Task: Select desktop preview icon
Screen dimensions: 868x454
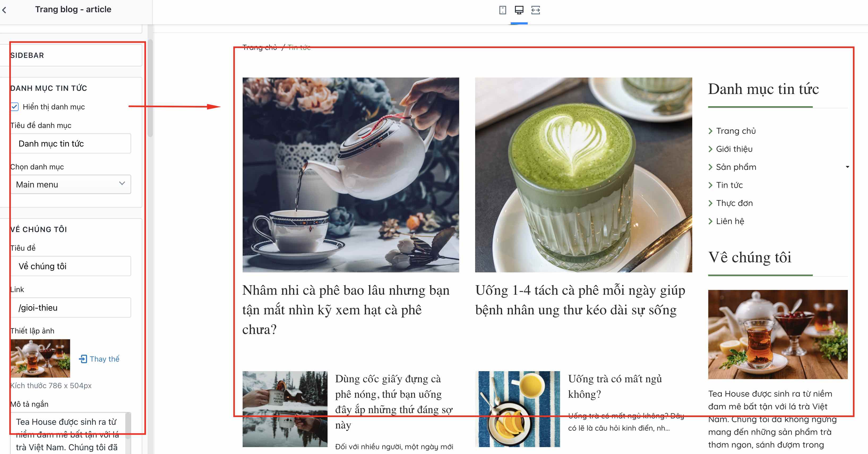Action: 519,10
